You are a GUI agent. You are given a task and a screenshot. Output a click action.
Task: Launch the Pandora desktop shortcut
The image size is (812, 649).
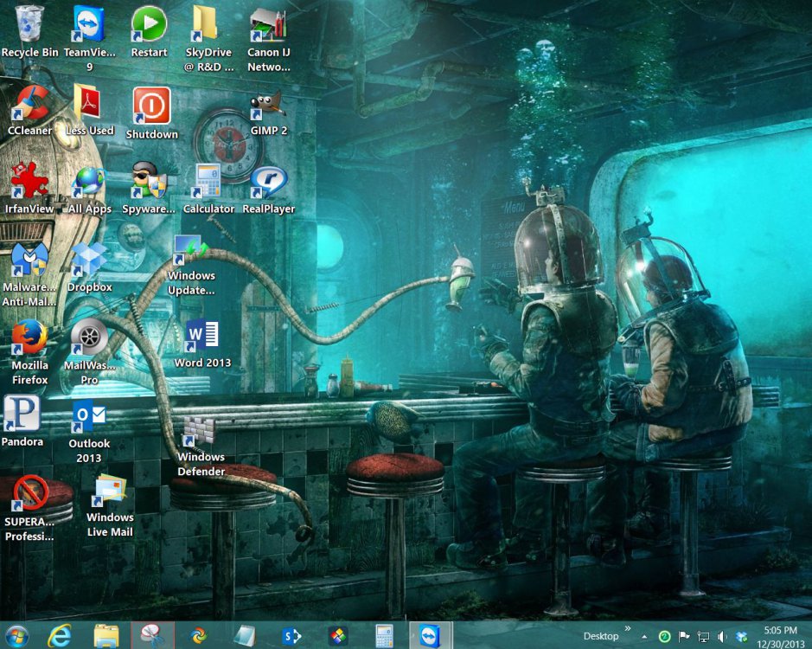22,414
